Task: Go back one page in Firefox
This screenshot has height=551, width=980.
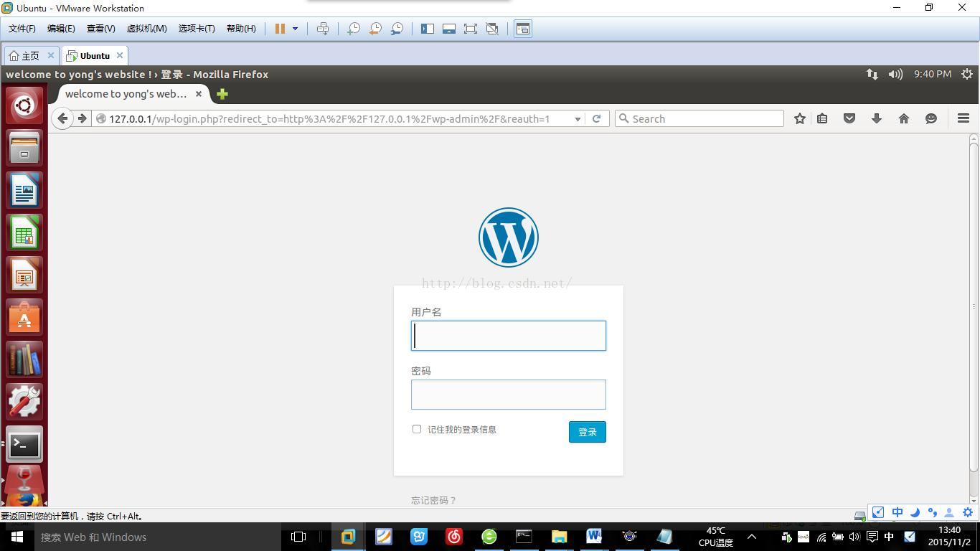Action: click(62, 118)
